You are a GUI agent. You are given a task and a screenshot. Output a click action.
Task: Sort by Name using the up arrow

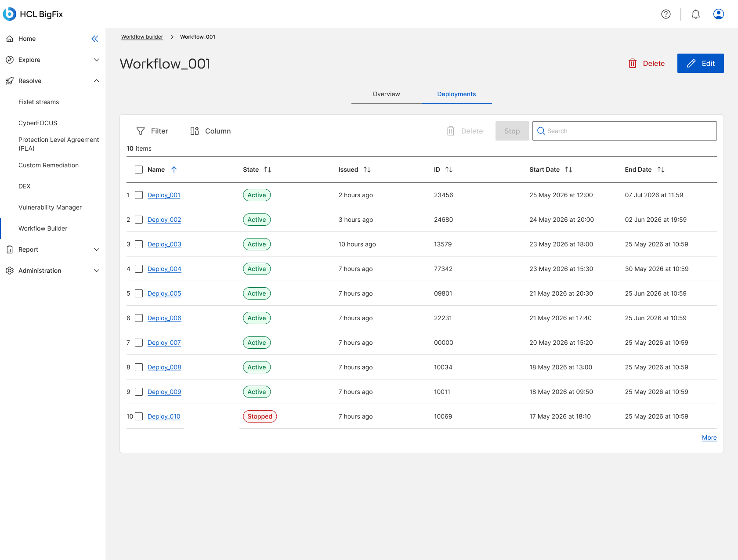pos(174,170)
